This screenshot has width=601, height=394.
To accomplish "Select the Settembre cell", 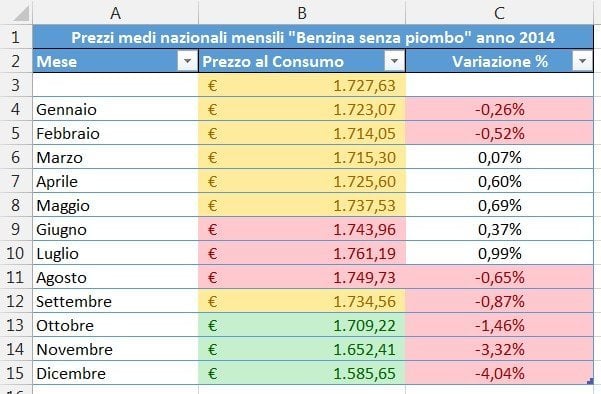I will pos(116,301).
